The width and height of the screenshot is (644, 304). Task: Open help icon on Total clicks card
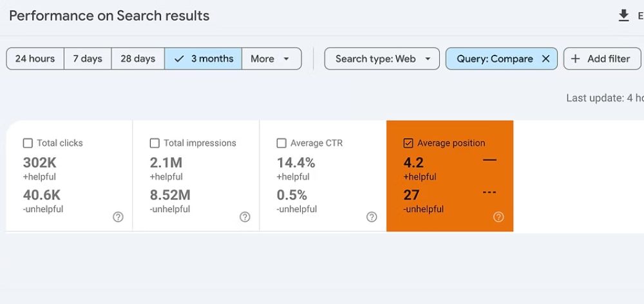coord(118,217)
